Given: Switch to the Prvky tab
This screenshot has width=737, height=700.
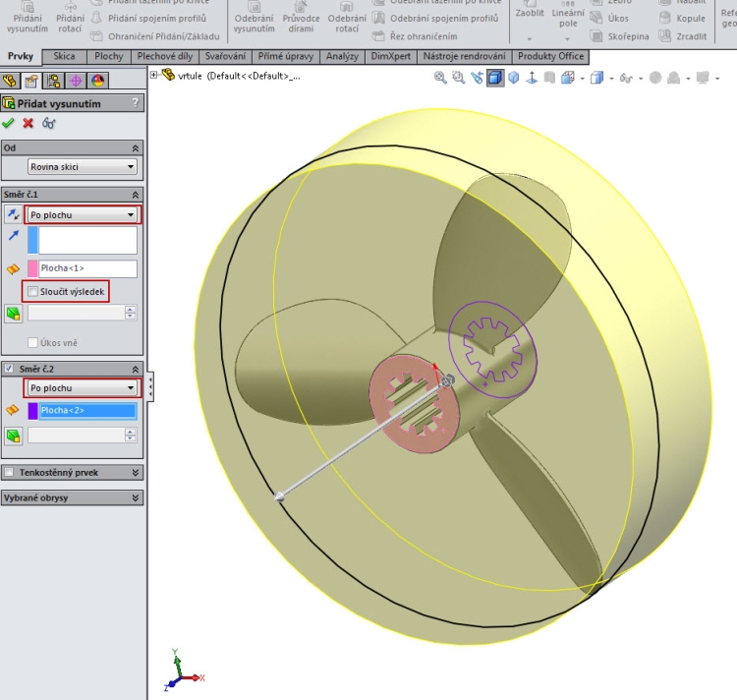Looking at the screenshot, I should pos(21,56).
